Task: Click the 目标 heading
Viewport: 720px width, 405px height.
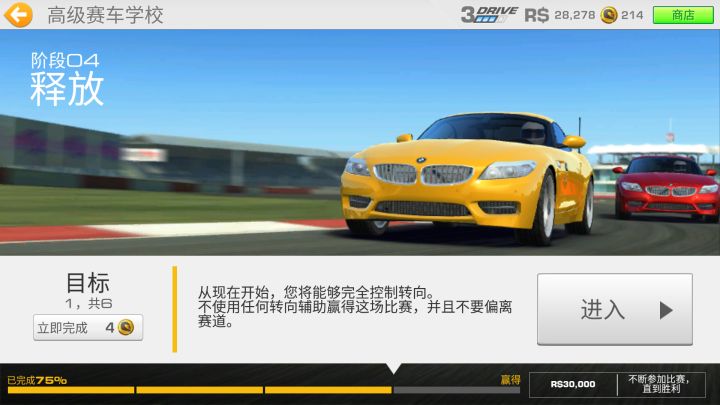Action: coord(88,282)
